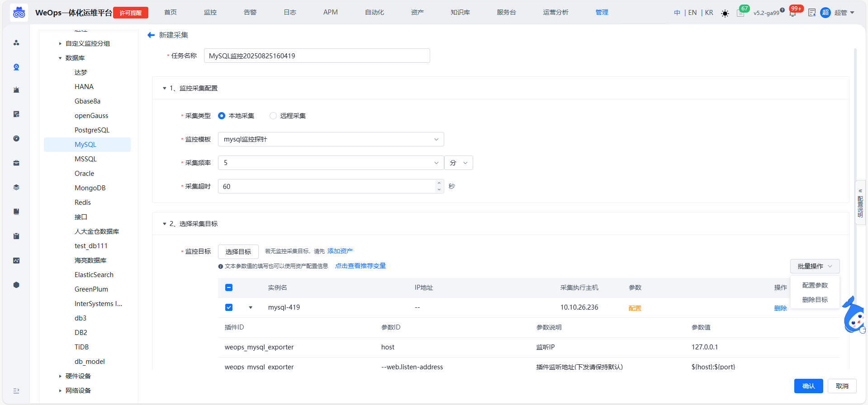Toggle the sun theme icon
Image resolution: width=868 pixels, height=405 pixels.
pos(725,13)
